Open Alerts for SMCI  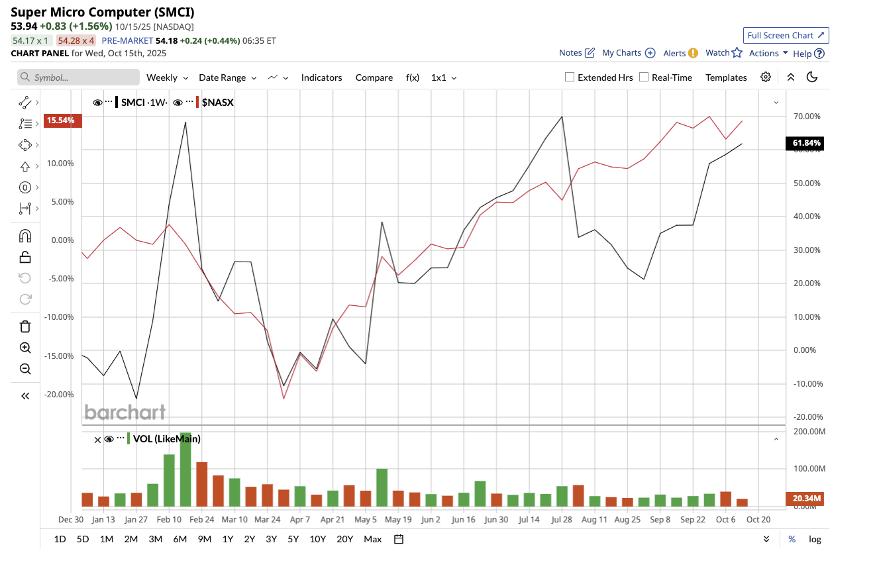click(680, 53)
